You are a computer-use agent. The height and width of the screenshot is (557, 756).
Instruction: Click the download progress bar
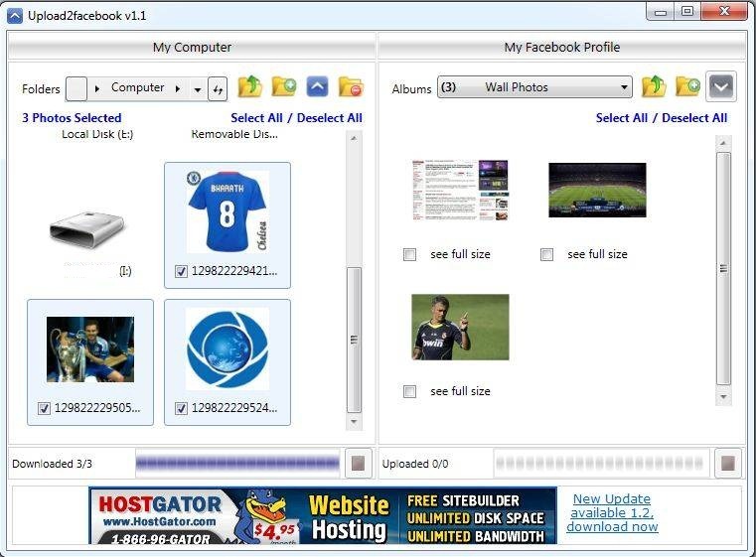click(x=237, y=464)
